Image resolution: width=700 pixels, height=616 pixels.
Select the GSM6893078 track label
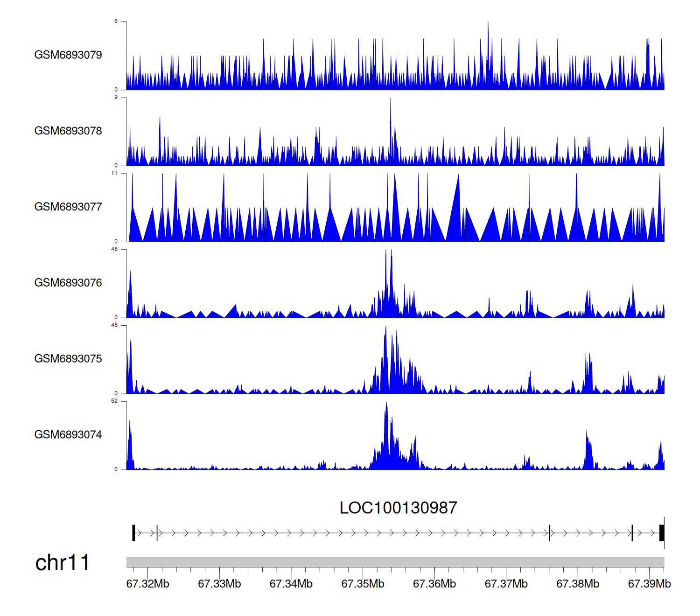pos(68,131)
